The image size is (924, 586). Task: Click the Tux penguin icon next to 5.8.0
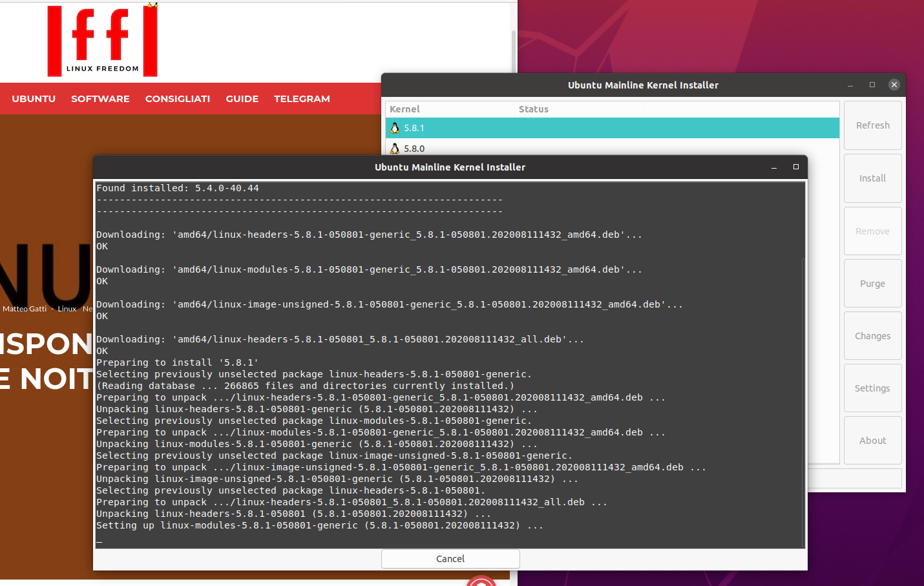(x=394, y=149)
